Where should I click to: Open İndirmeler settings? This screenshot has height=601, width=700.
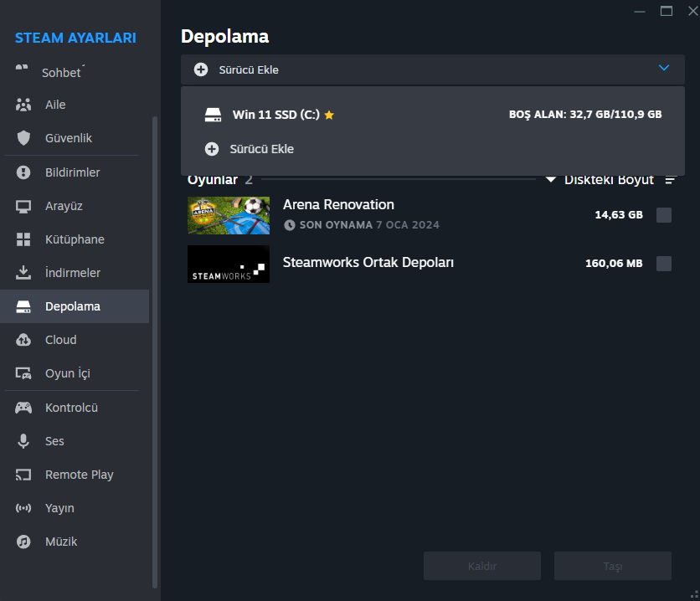tap(73, 273)
